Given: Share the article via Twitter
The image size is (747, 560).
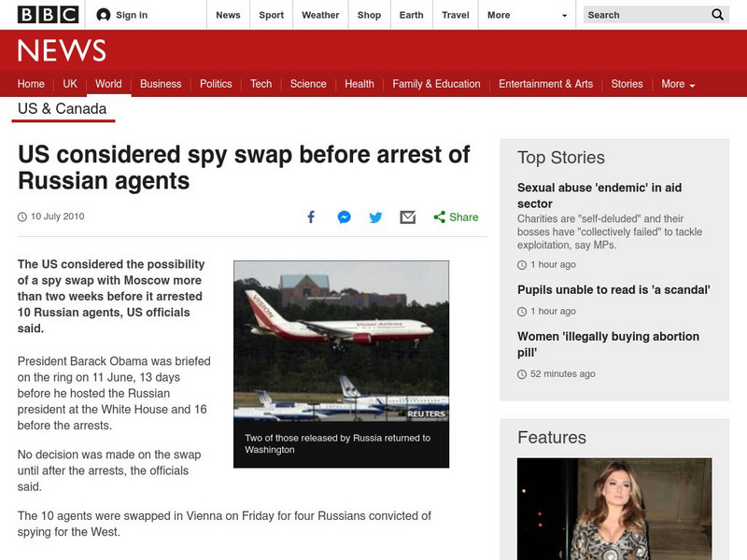Looking at the screenshot, I should (373, 217).
